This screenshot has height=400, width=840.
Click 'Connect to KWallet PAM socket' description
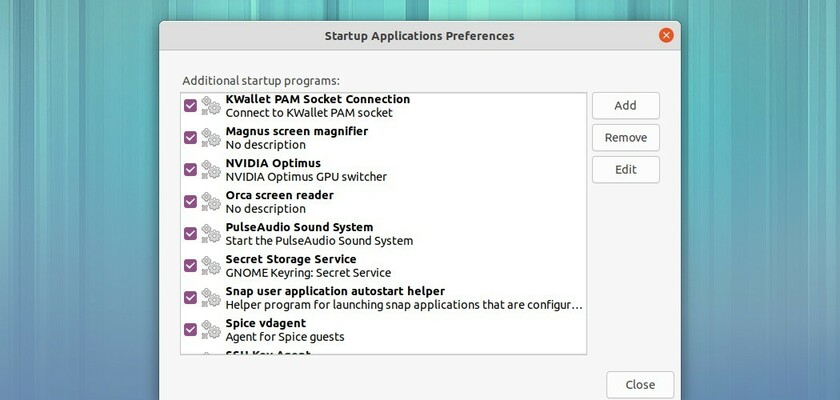309,113
